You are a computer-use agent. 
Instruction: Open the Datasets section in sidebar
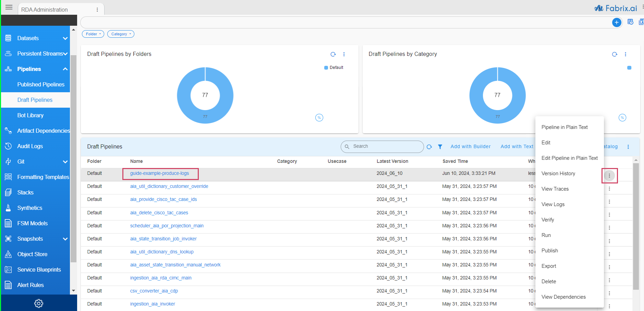pyautogui.click(x=27, y=38)
